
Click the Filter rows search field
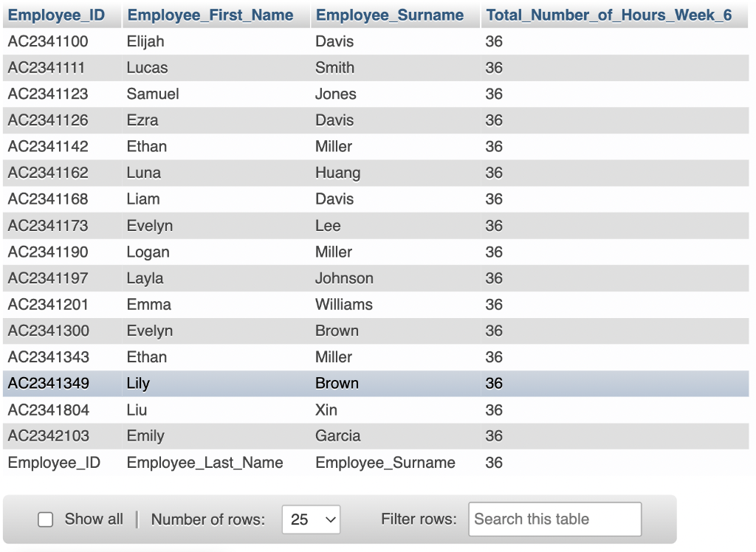pos(554,520)
